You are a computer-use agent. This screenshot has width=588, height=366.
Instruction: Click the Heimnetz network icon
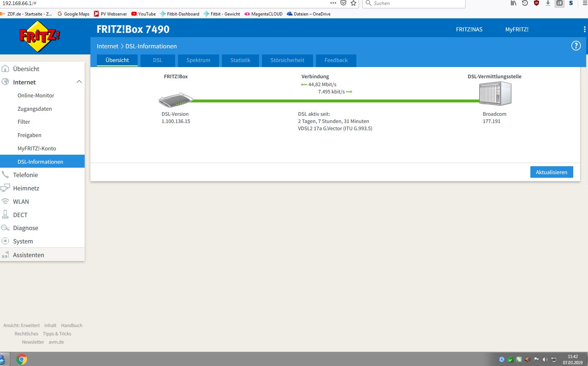tap(5, 188)
